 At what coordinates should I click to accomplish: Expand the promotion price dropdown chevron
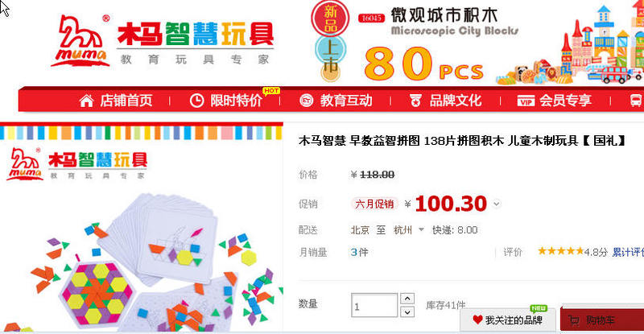497,204
